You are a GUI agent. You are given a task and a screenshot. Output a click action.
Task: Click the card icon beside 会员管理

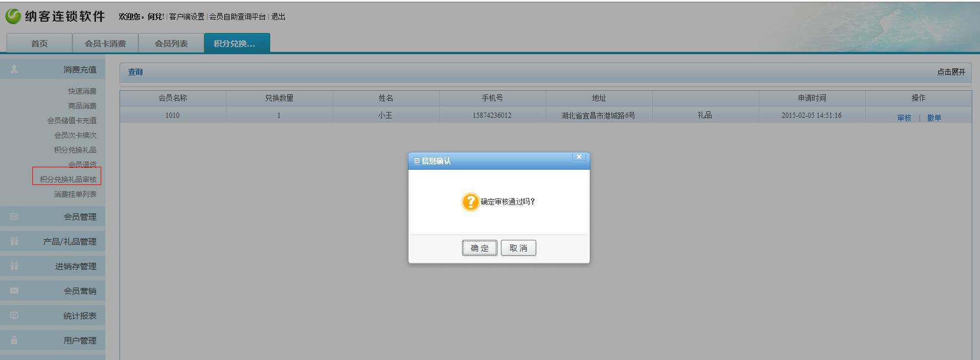(14, 217)
